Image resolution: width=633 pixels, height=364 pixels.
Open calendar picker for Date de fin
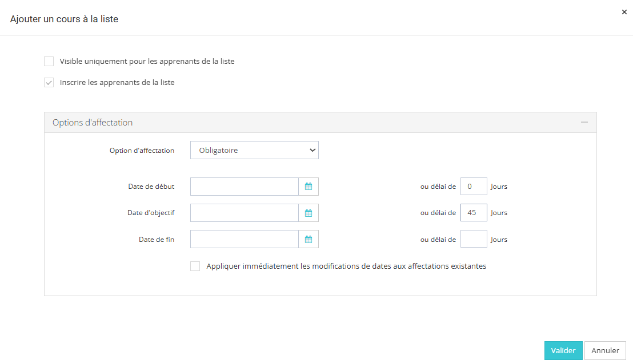[309, 240]
